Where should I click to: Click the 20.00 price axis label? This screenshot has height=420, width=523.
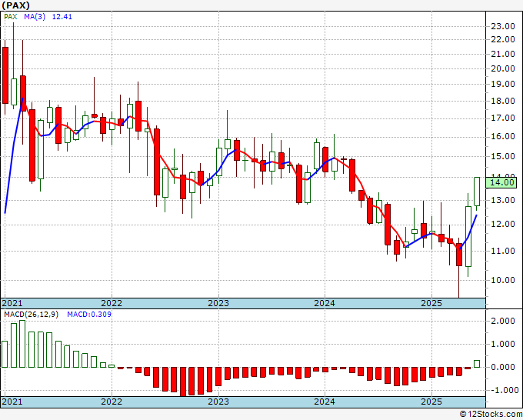503,68
